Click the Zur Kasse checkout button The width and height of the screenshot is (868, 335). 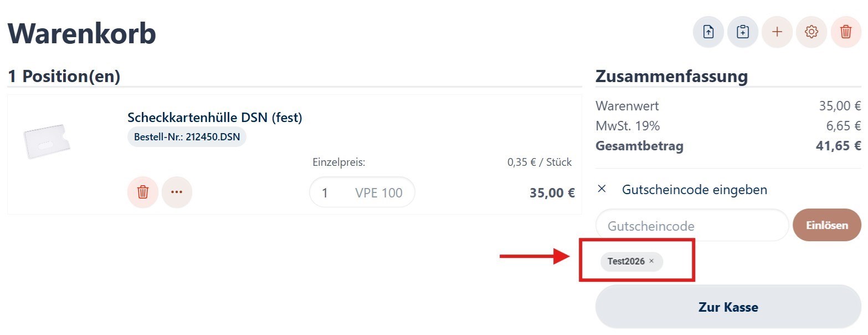pos(727,306)
